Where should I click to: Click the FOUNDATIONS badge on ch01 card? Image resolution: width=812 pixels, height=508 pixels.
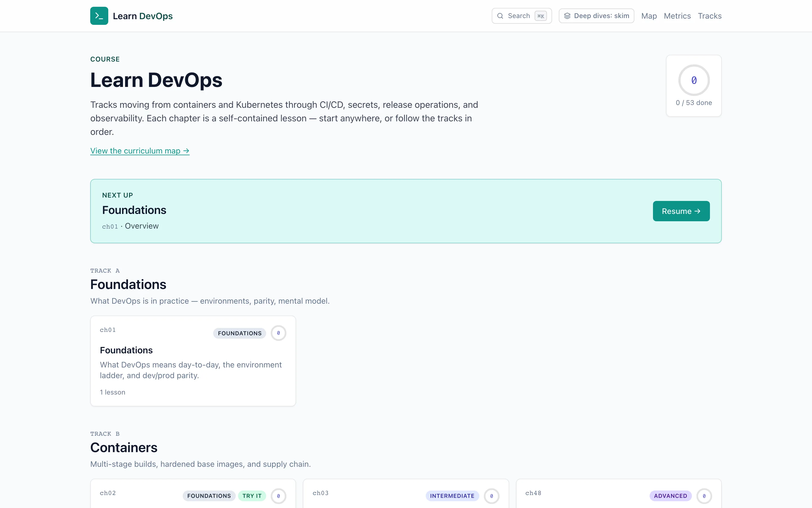point(240,333)
